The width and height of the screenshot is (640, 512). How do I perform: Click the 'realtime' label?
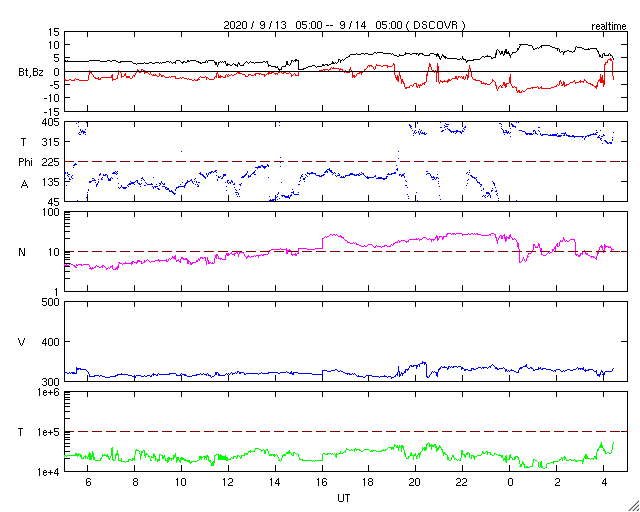(x=609, y=27)
